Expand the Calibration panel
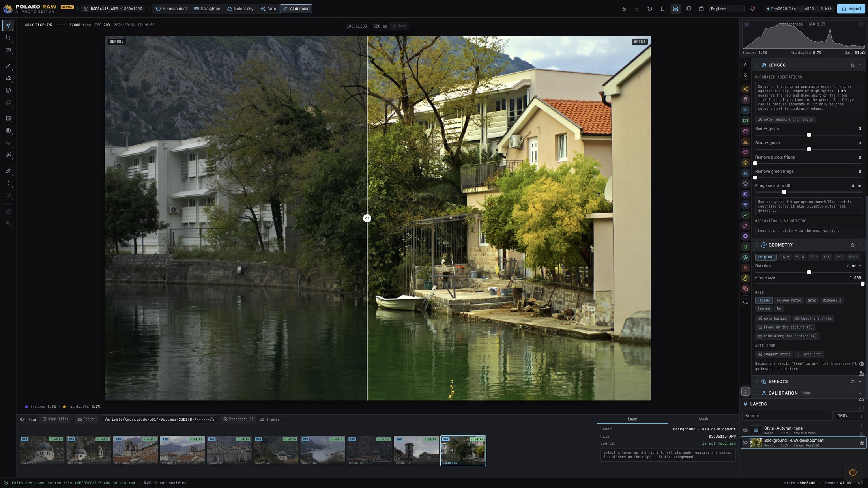Image resolution: width=868 pixels, height=488 pixels. 860,393
